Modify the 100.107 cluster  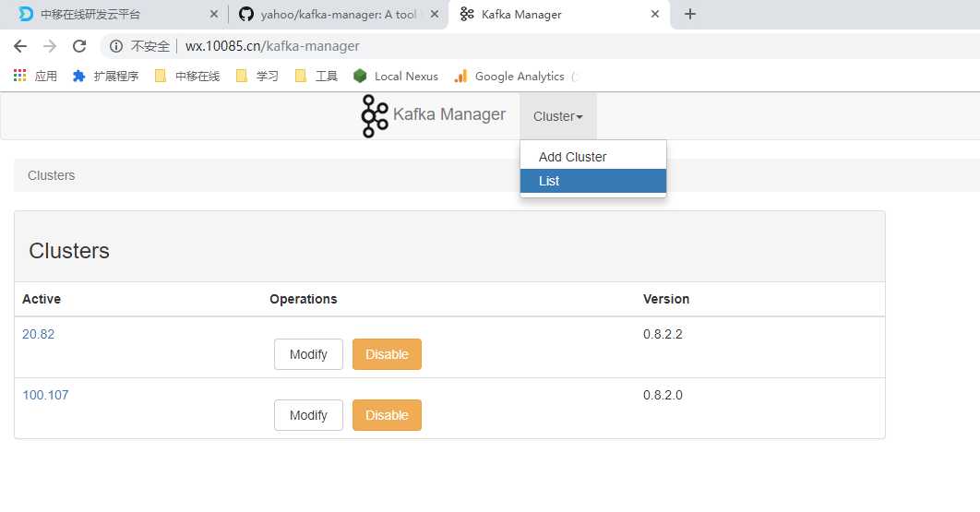308,415
